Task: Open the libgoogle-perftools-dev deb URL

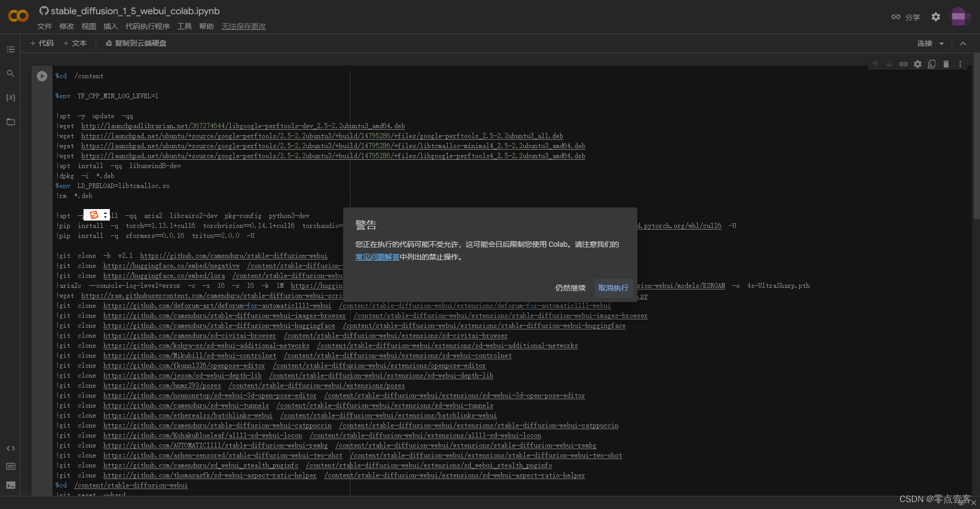Action: coord(243,126)
